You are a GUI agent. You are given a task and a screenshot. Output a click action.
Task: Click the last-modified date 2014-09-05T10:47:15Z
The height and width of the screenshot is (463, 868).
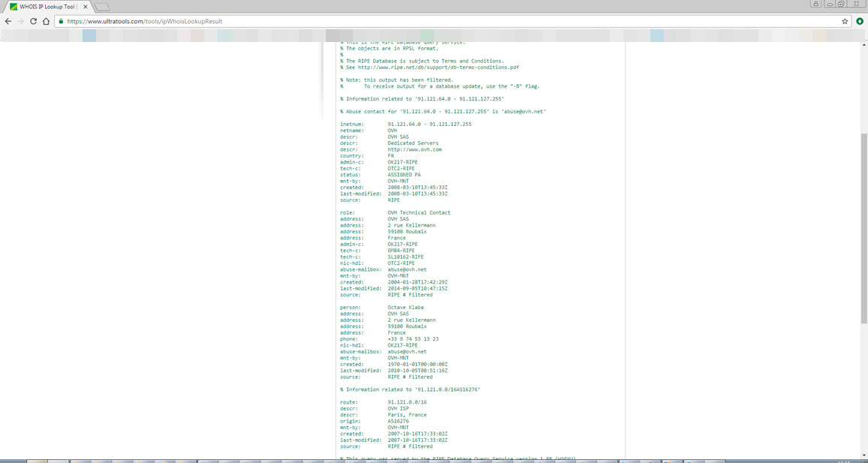[417, 289]
